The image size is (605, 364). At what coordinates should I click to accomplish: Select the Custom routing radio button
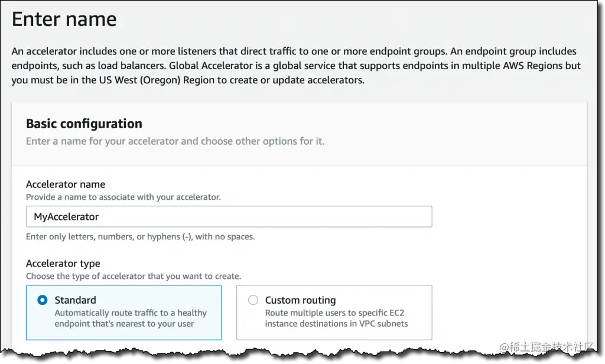click(253, 300)
